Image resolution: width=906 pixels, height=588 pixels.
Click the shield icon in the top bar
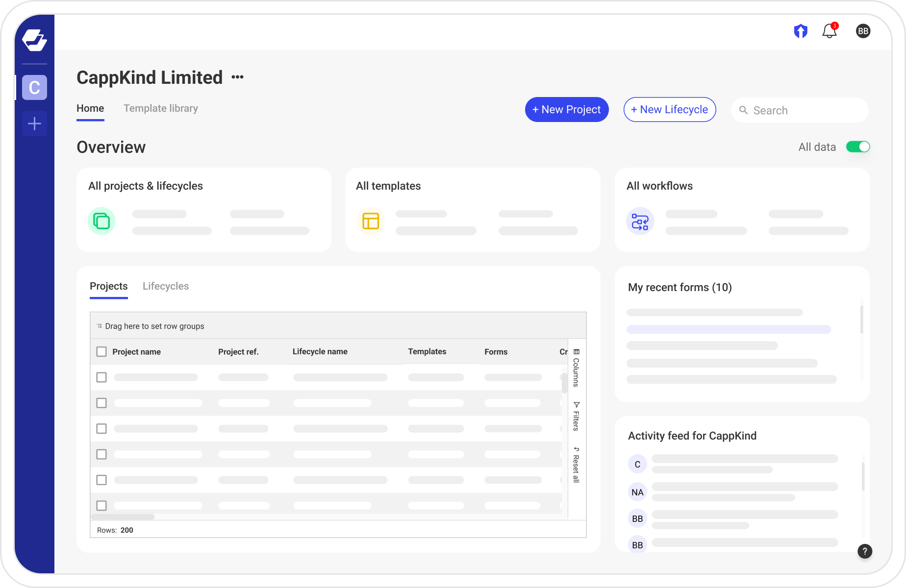pos(801,31)
